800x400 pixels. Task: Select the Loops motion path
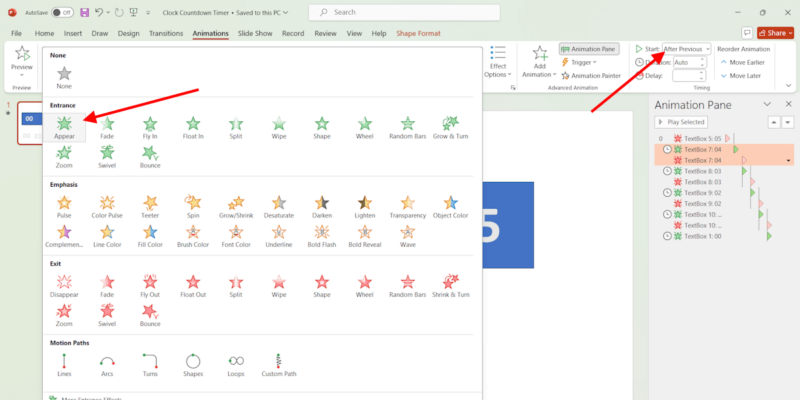click(x=236, y=365)
